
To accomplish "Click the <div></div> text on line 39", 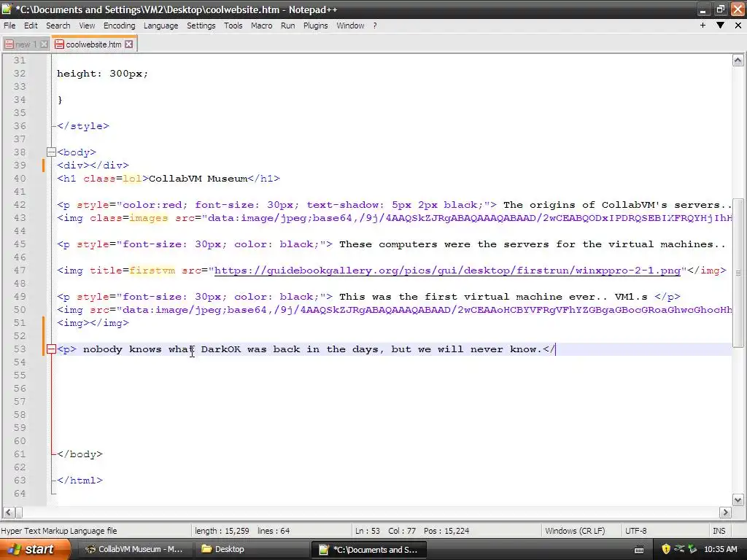I will click(93, 166).
